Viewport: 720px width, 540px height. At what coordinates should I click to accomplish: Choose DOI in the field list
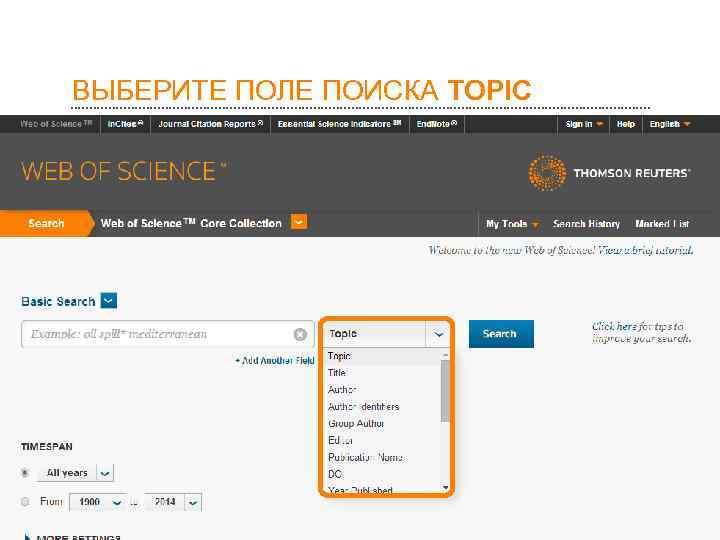pos(383,474)
